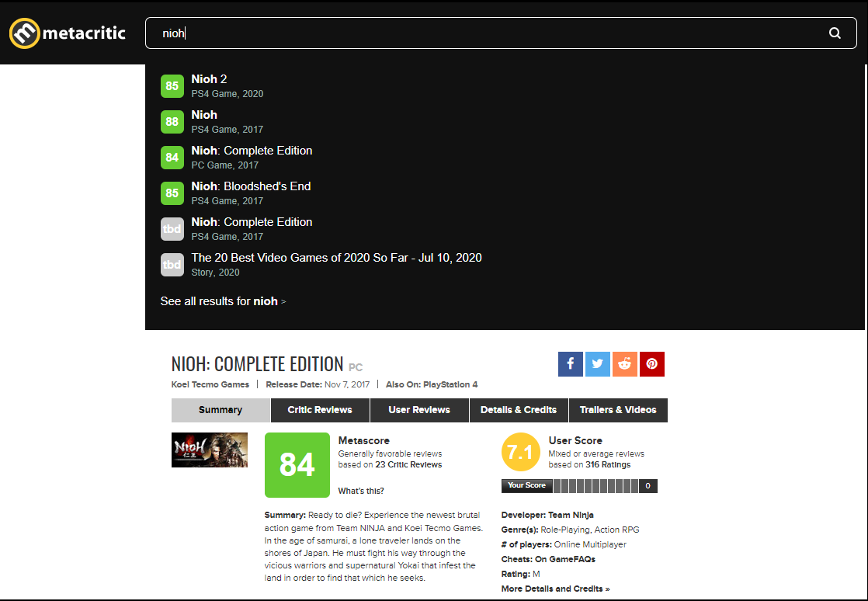
Task: Click the Summary description paragraph
Action: click(373, 547)
